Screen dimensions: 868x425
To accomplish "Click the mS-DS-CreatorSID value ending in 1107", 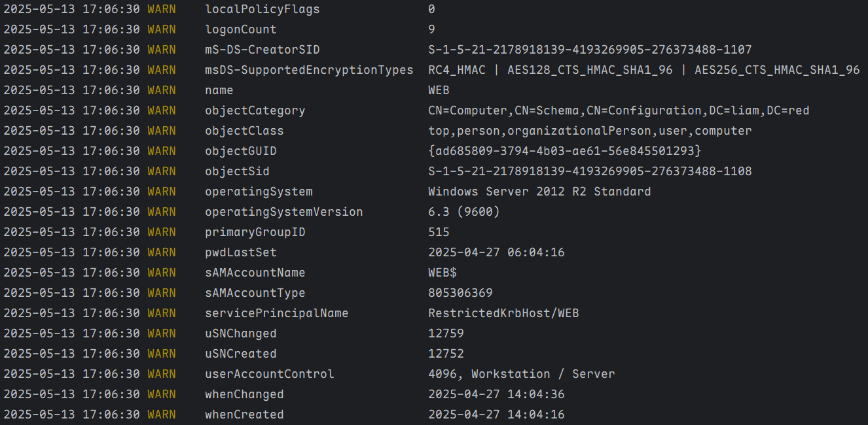I will (590, 50).
